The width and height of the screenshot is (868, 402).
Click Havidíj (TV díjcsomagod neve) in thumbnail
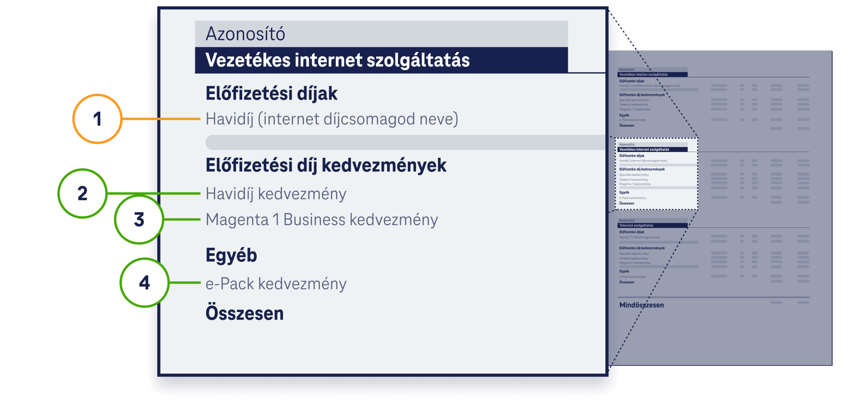[x=640, y=237]
